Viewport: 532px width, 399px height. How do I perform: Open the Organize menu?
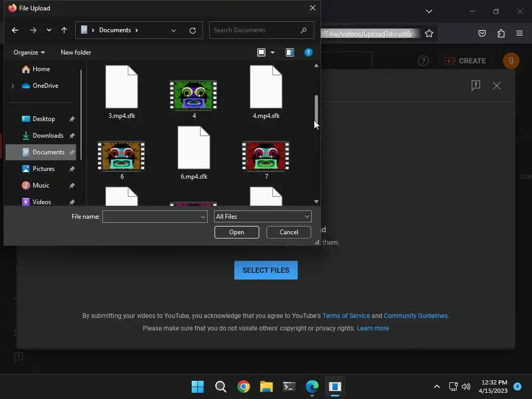click(29, 52)
